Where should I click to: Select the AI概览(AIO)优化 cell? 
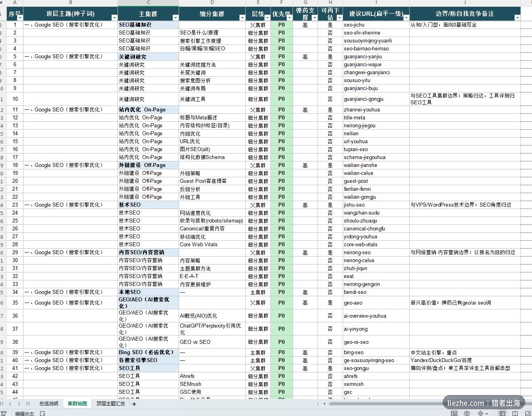pyautogui.click(x=212, y=316)
